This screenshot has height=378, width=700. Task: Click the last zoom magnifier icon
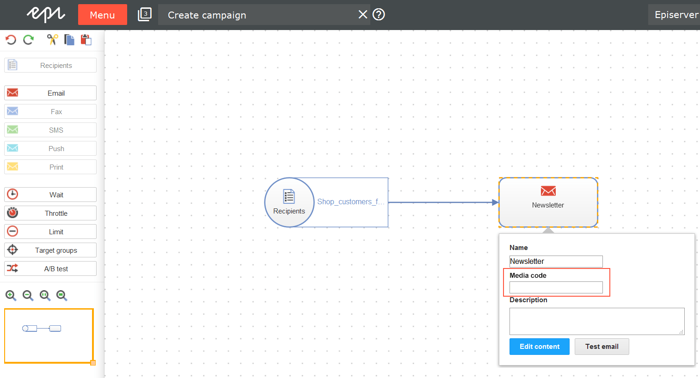click(62, 295)
